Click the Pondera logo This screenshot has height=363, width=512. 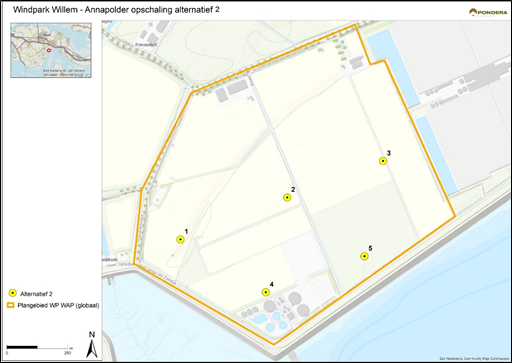(488, 13)
